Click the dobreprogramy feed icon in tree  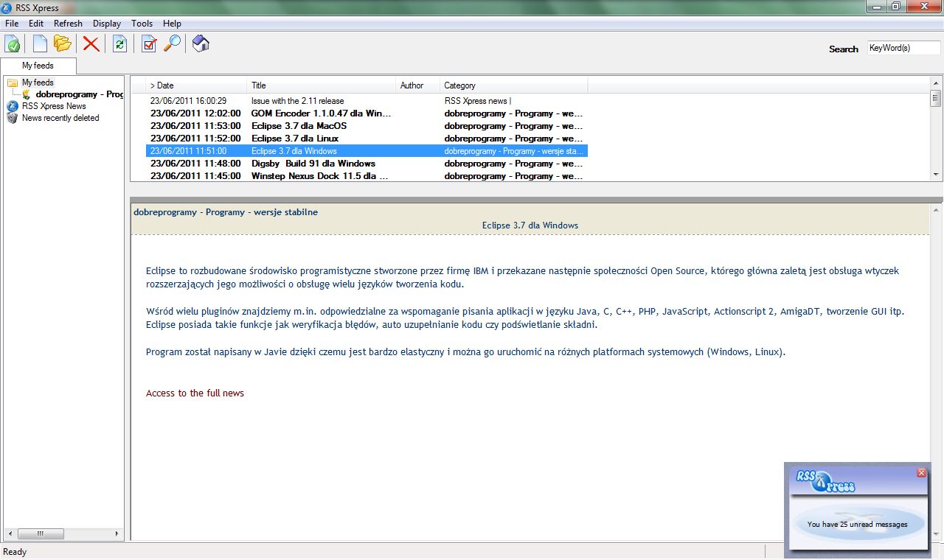(x=27, y=94)
